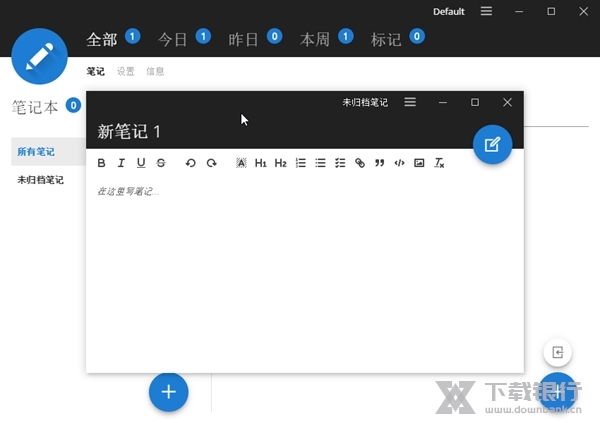600x423 pixels.
Task: Insert hyperlink via link icon
Action: [x=360, y=163]
